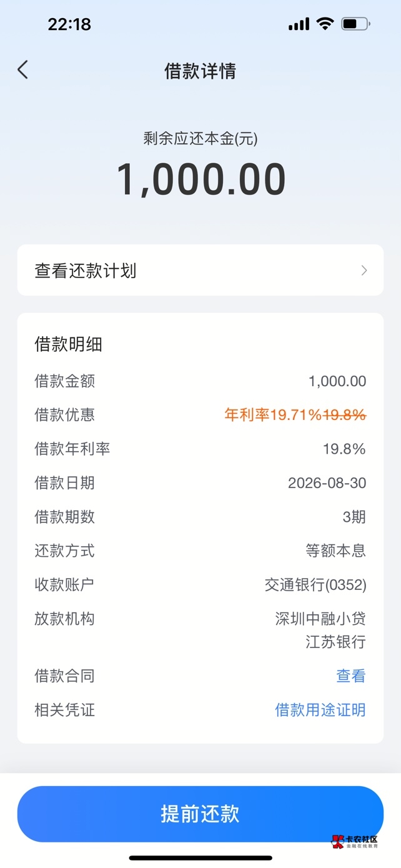Tap the 提前还款 button
Screen dimensions: 401x868
(200, 814)
